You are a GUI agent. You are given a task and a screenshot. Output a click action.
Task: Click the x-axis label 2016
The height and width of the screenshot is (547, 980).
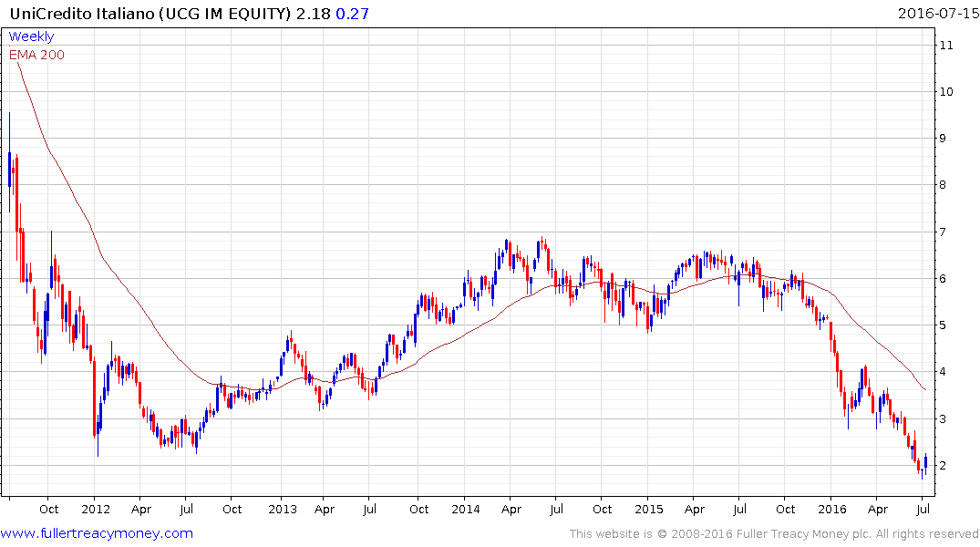[832, 509]
